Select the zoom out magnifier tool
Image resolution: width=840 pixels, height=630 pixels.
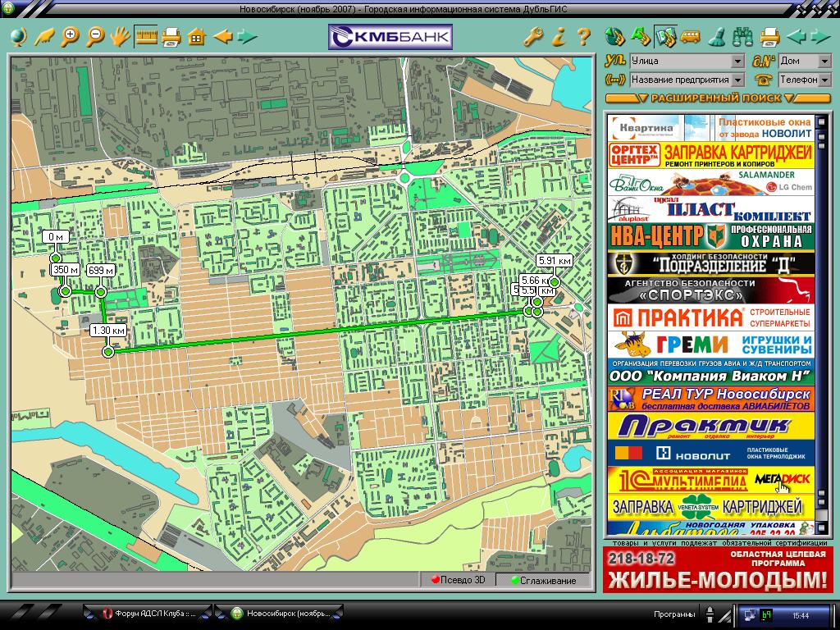click(x=95, y=37)
